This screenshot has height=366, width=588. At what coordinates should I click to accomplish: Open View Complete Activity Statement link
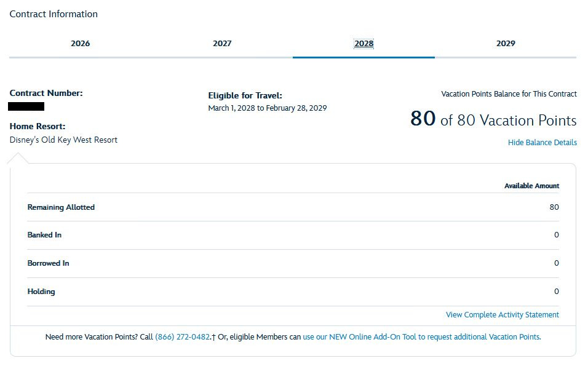pos(502,314)
